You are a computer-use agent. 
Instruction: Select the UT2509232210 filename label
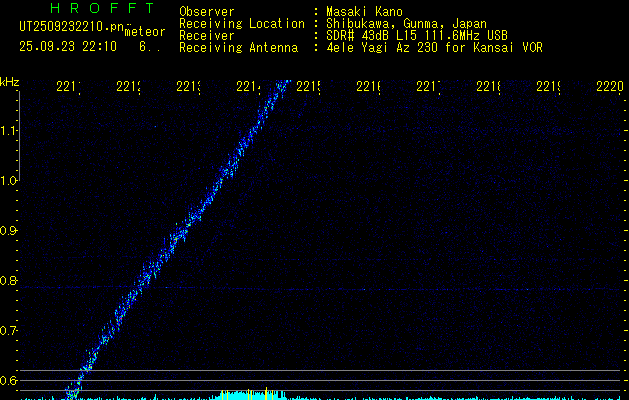pyautogui.click(x=70, y=28)
